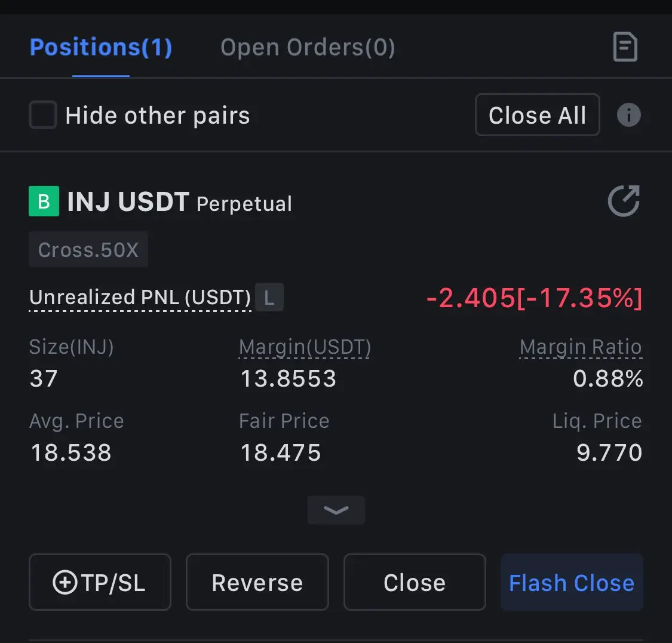The image size is (672, 643).
Task: Click the Reverse position button
Action: [257, 583]
